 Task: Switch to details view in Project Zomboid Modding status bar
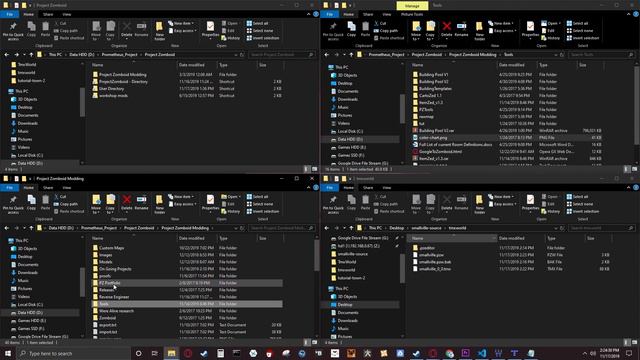point(307,342)
